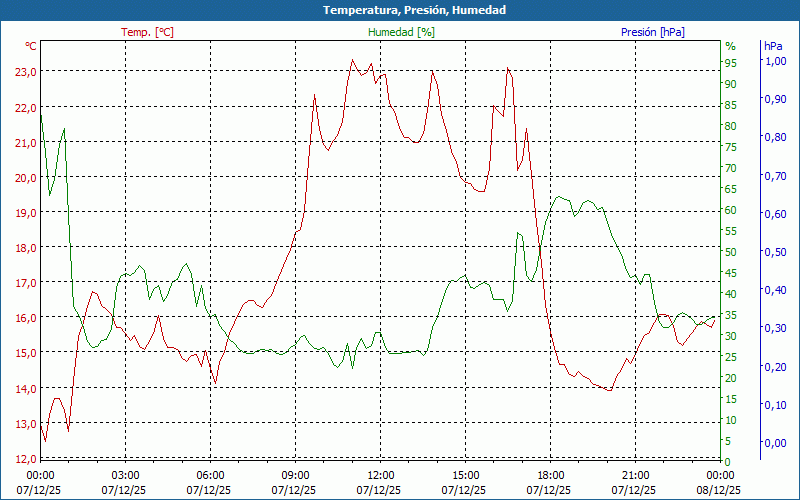Click the 1,00 pressure axis value
Viewport: 800px width, 500px height.
(775, 61)
